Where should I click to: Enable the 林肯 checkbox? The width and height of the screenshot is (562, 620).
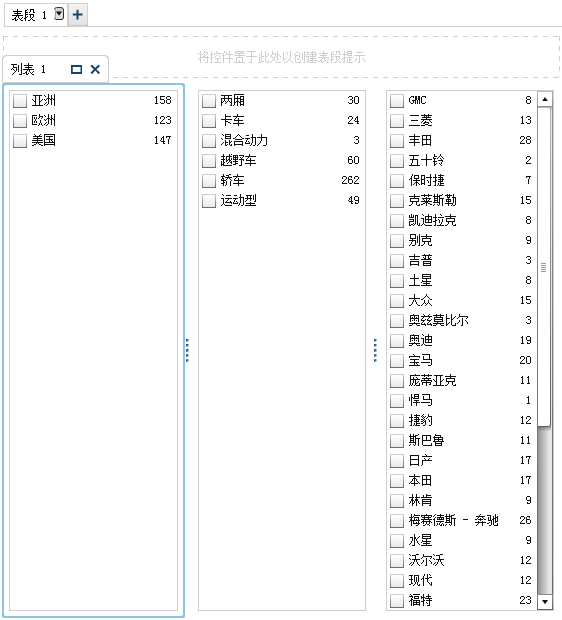coord(397,501)
